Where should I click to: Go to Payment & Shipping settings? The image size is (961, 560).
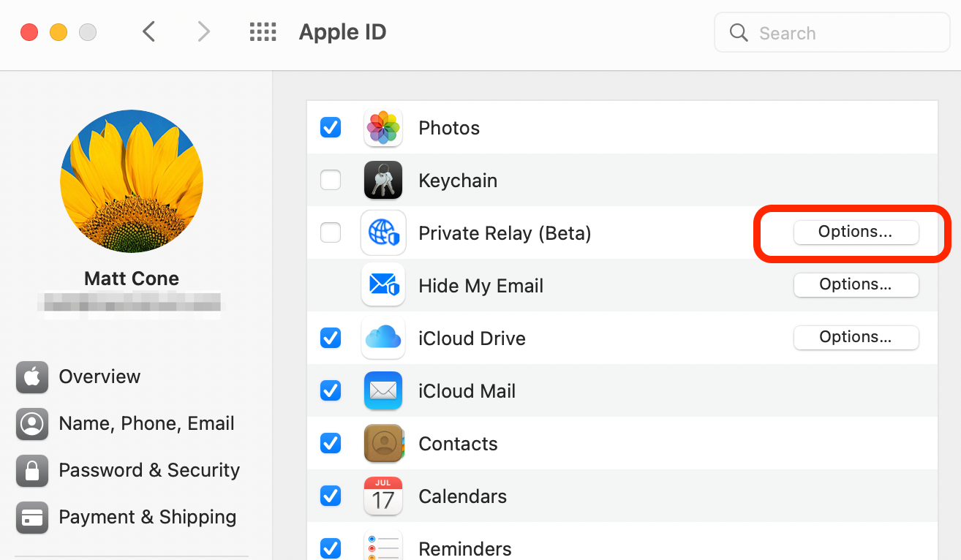[x=146, y=517]
